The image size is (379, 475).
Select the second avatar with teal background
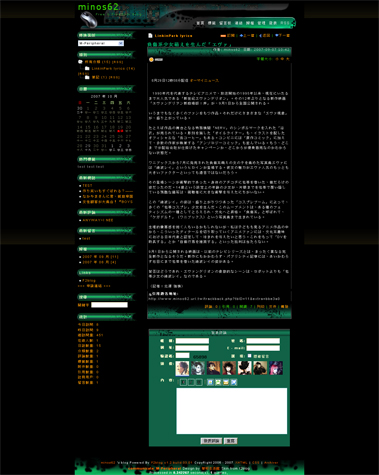click(198, 368)
